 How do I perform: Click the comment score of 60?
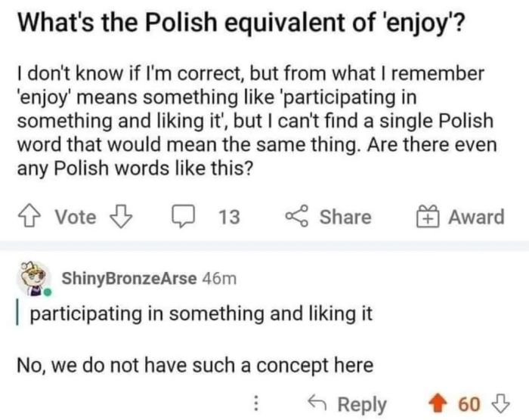pos(469,405)
